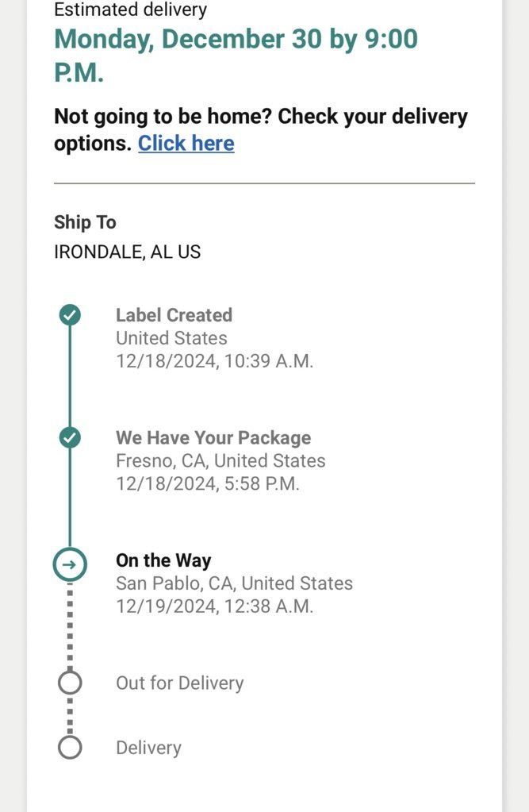Image resolution: width=529 pixels, height=812 pixels.
Task: Click the Delivery empty circle marker
Action: pyautogui.click(x=70, y=748)
